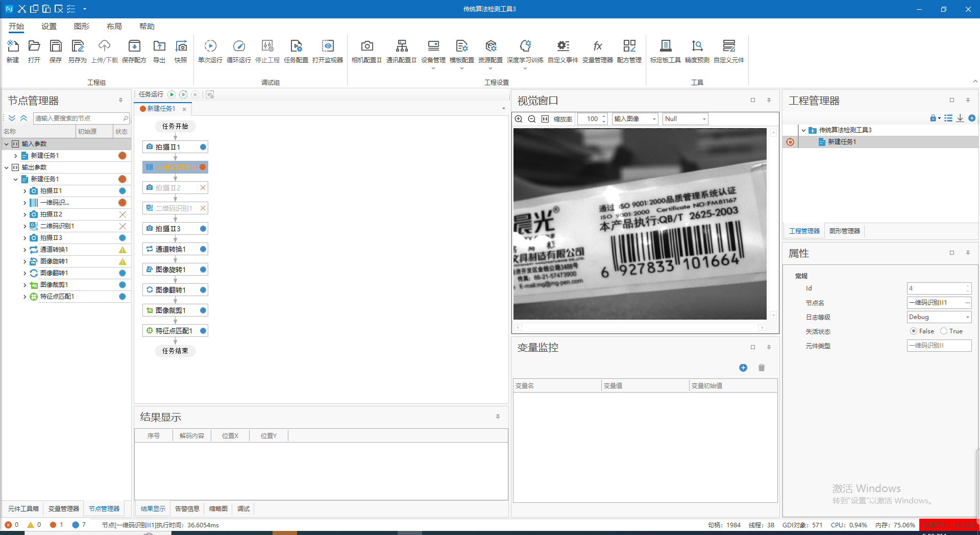The height and width of the screenshot is (535, 980).
Task: Switch to the 告警信息 tab
Action: (187, 509)
